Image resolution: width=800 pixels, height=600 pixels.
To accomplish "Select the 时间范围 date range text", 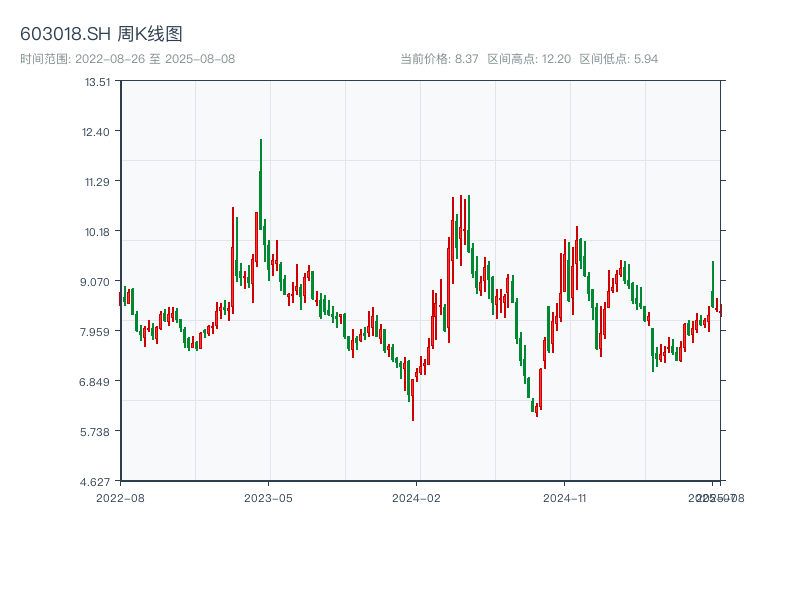I will [127, 59].
